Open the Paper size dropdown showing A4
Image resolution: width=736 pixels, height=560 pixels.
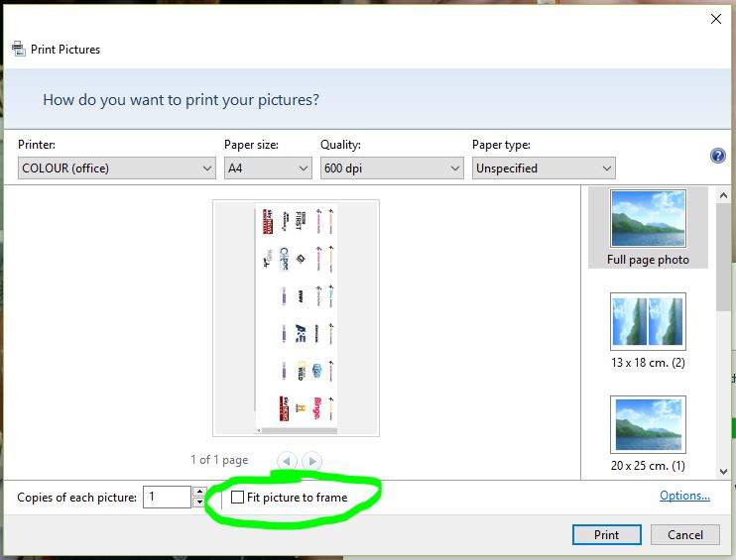tap(268, 168)
